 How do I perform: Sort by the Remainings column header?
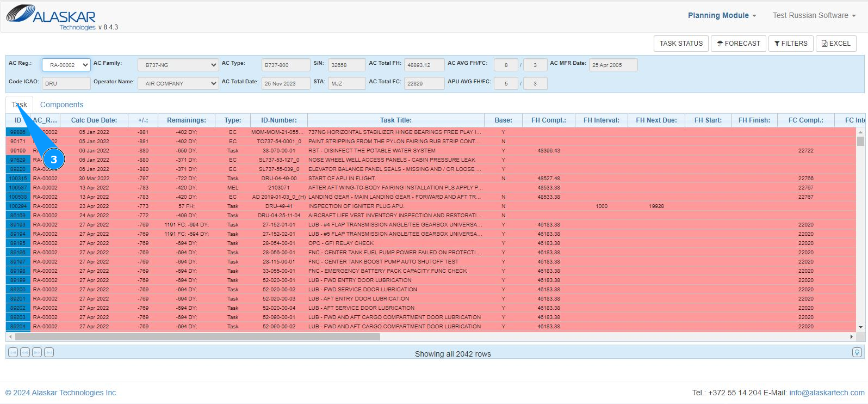point(187,120)
